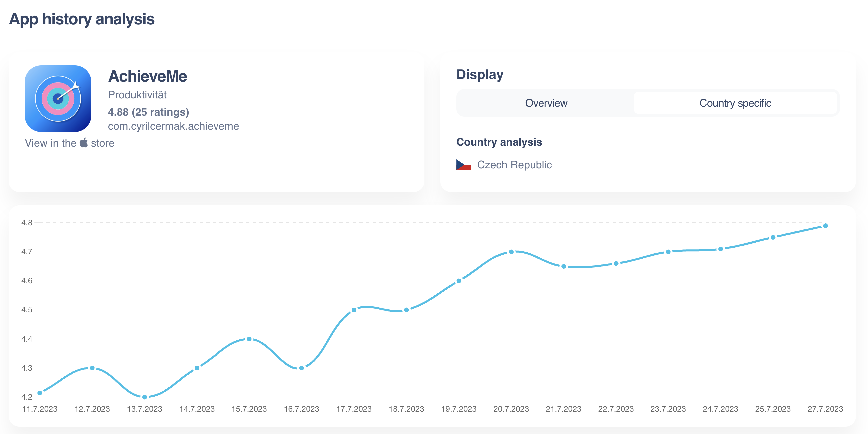Click the Czech Republic flag icon
The width and height of the screenshot is (868, 434).
click(x=463, y=165)
